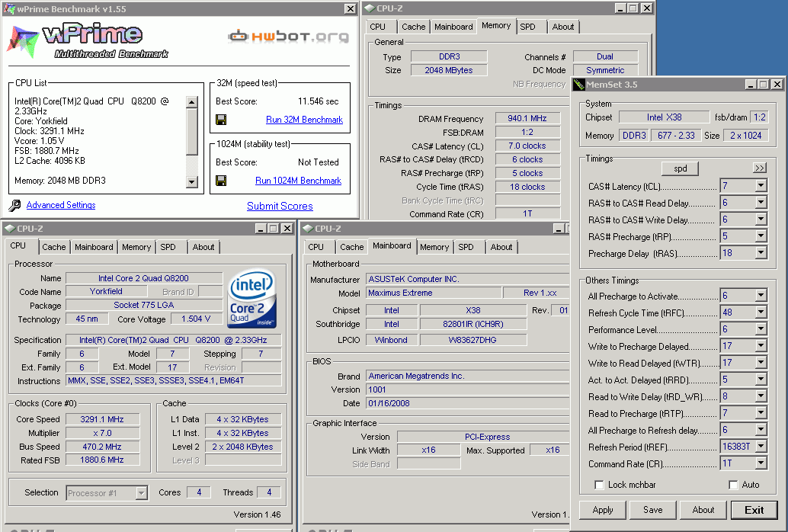Click the Core Speed 3291.1 MHz field

coord(102,419)
